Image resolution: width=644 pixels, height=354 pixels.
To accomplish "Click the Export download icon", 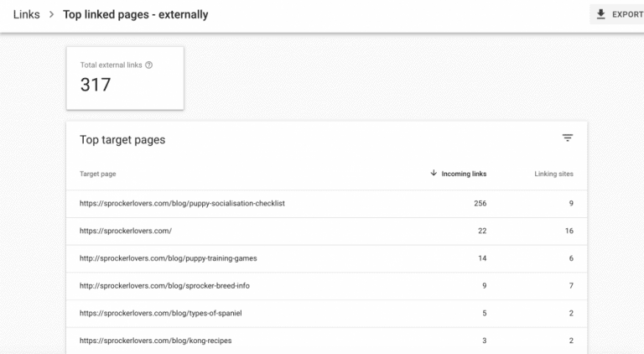I will (x=600, y=14).
